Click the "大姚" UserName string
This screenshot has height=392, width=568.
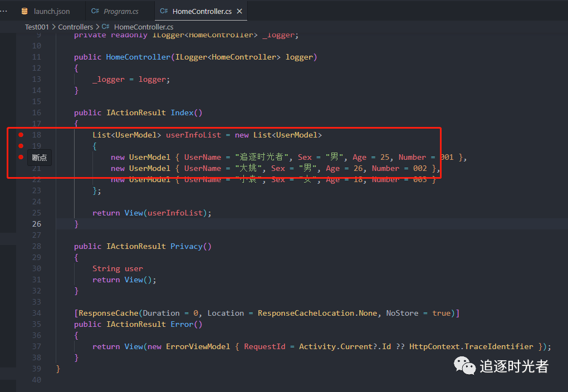pyautogui.click(x=248, y=168)
